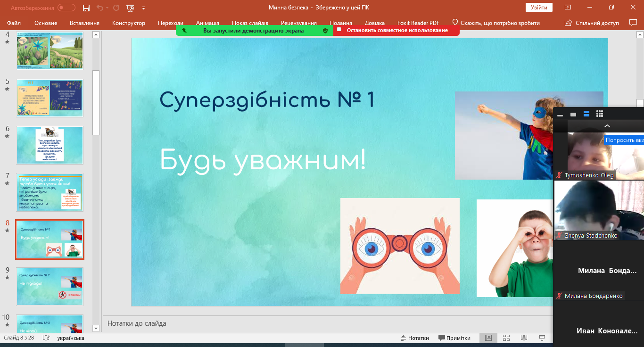Switch to Reading view icon
The width and height of the screenshot is (644, 347).
(x=524, y=338)
